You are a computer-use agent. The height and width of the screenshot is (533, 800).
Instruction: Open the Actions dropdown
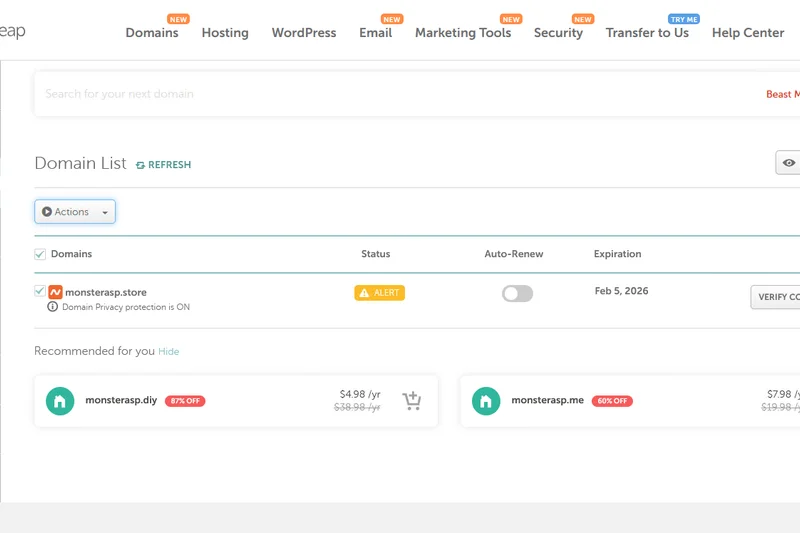[75, 212]
